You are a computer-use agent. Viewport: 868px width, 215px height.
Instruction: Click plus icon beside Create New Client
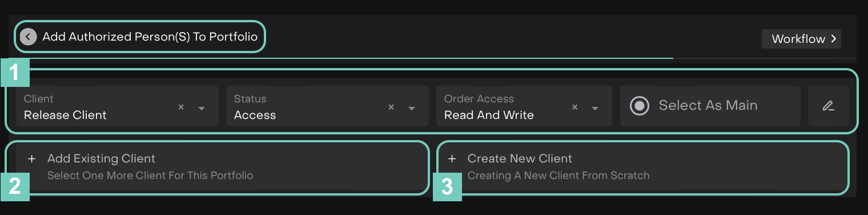pos(452,158)
